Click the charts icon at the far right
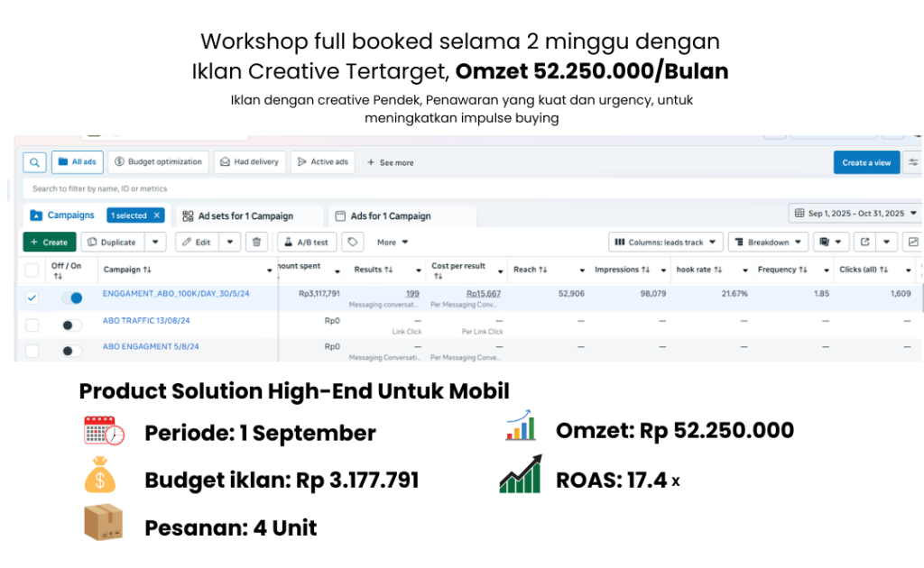The width and height of the screenshot is (924, 568). [x=913, y=242]
